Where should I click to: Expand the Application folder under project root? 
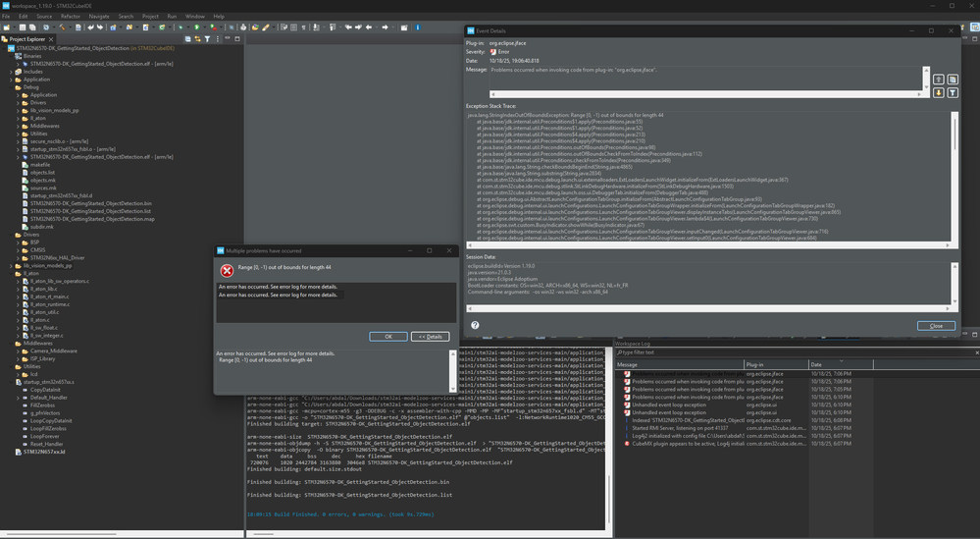(x=11, y=80)
